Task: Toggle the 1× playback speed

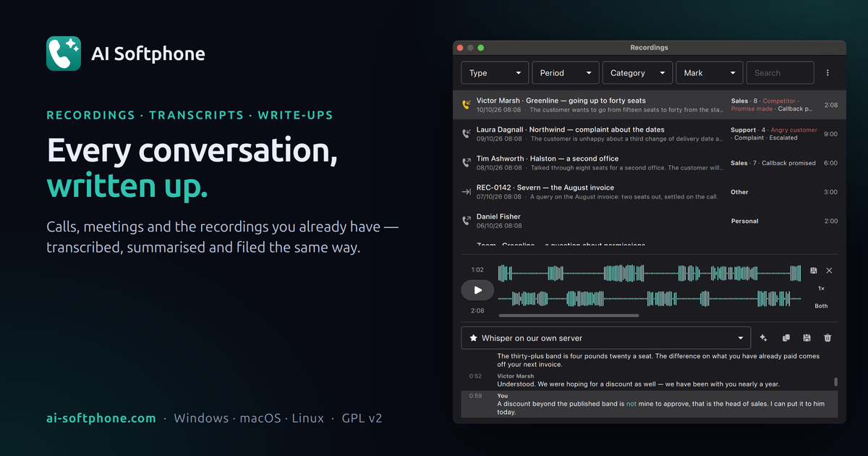Action: tap(822, 288)
